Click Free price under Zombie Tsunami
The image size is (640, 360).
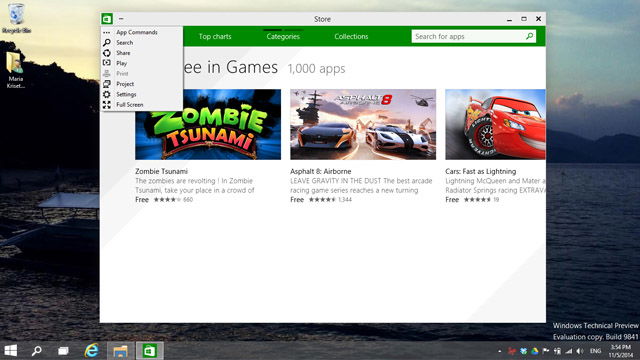pyautogui.click(x=142, y=200)
